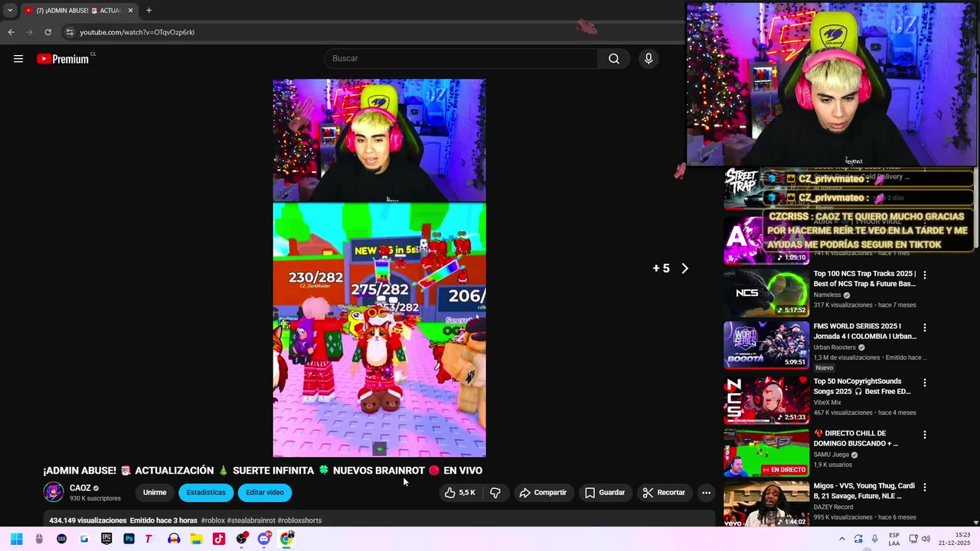Click the forward navigation arrow
The height and width of the screenshot is (551, 980).
(29, 32)
